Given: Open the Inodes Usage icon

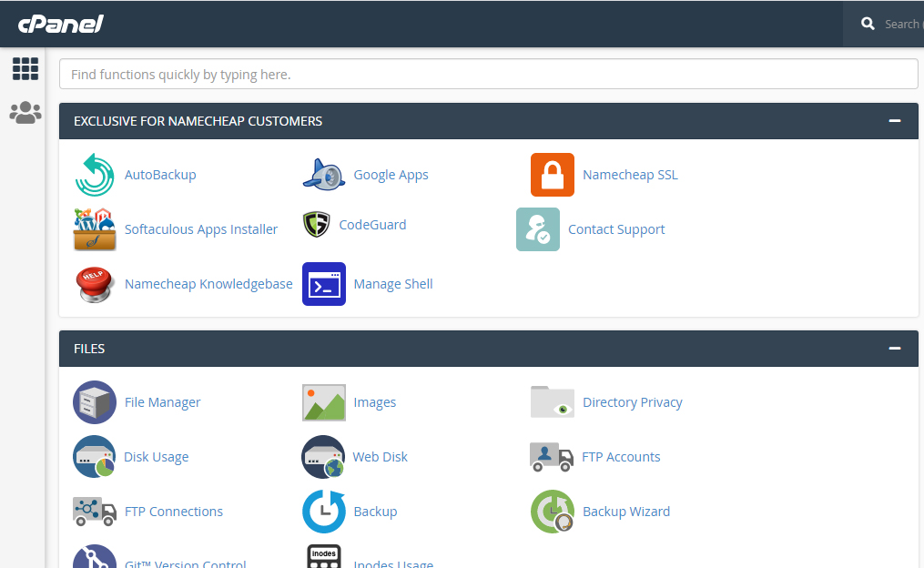Looking at the screenshot, I should coord(324,557).
